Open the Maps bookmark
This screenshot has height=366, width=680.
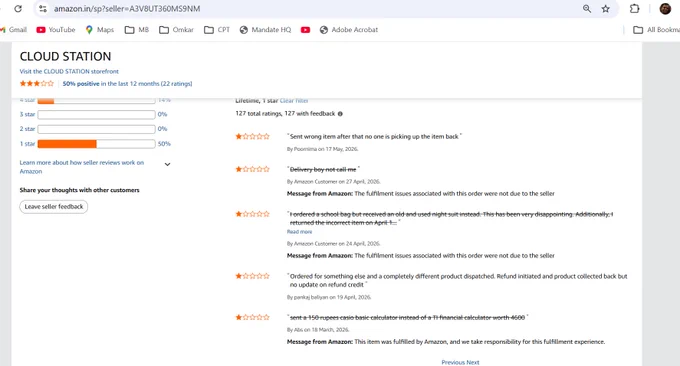(x=100, y=29)
